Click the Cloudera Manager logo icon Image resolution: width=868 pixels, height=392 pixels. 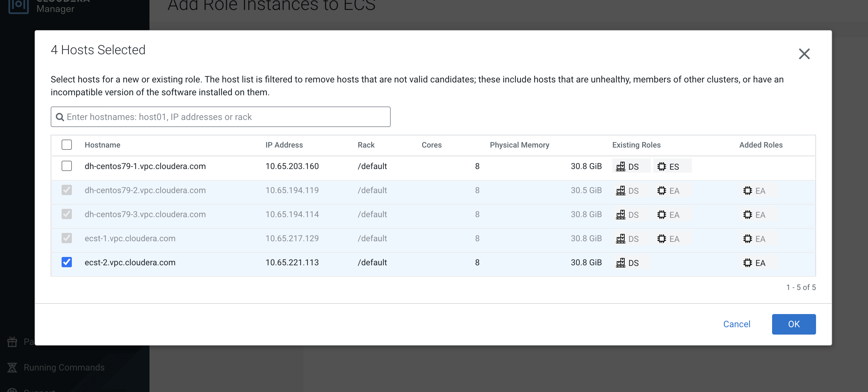(x=18, y=6)
